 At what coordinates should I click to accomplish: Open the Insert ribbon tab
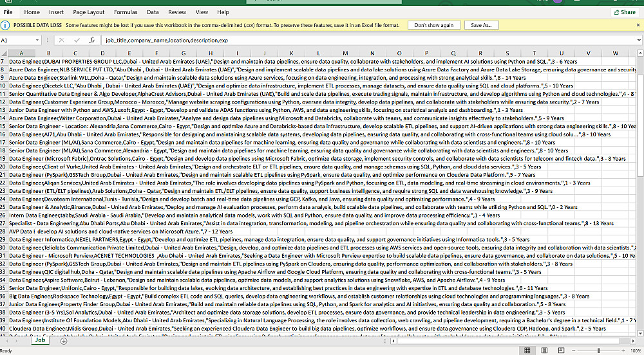click(56, 12)
